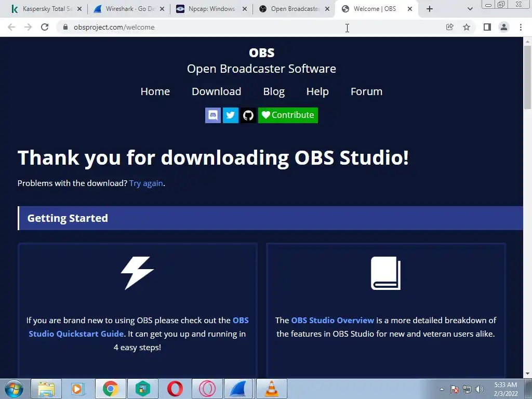The height and width of the screenshot is (399, 532).
Task: Click the Getting Started section heading
Action: [68, 218]
